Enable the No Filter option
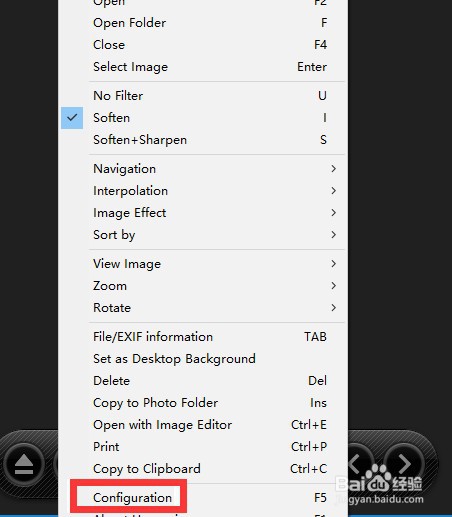 pyautogui.click(x=203, y=96)
